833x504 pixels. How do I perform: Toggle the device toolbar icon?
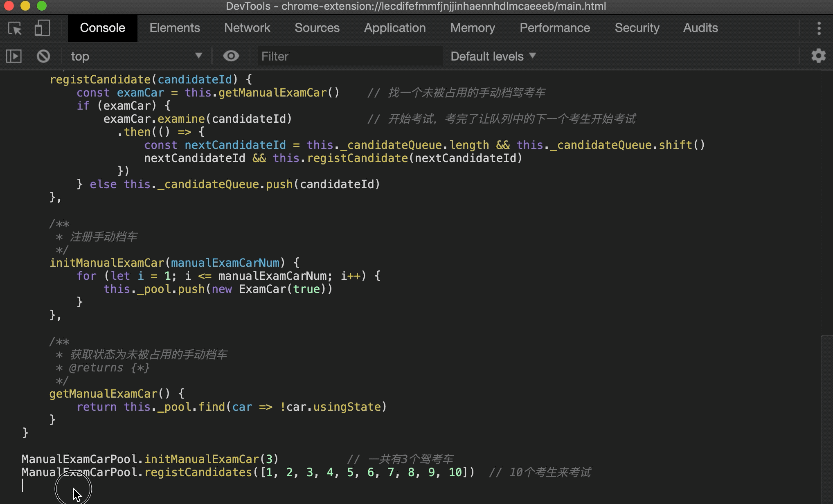(42, 28)
